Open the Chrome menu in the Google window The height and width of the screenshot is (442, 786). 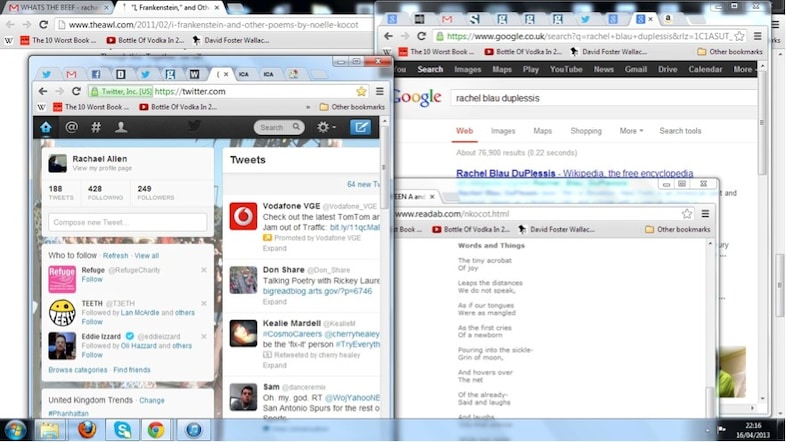757,36
